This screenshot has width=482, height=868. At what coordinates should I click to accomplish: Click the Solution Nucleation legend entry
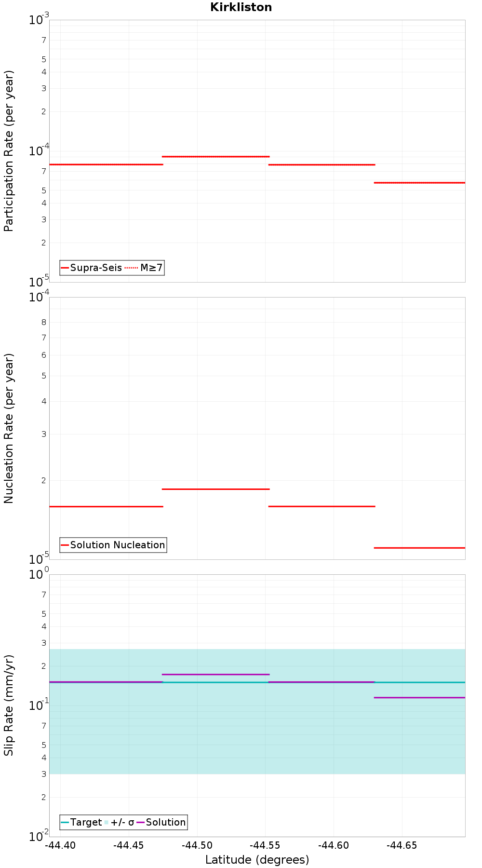(113, 545)
